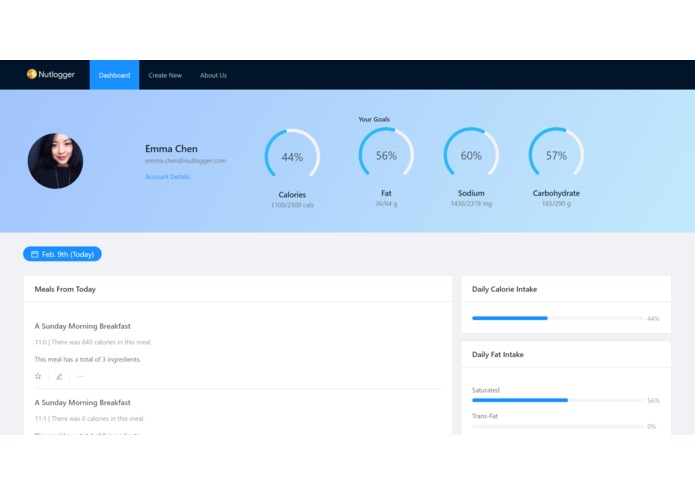
Task: Click the calendar icon in date button
Action: pos(35,254)
